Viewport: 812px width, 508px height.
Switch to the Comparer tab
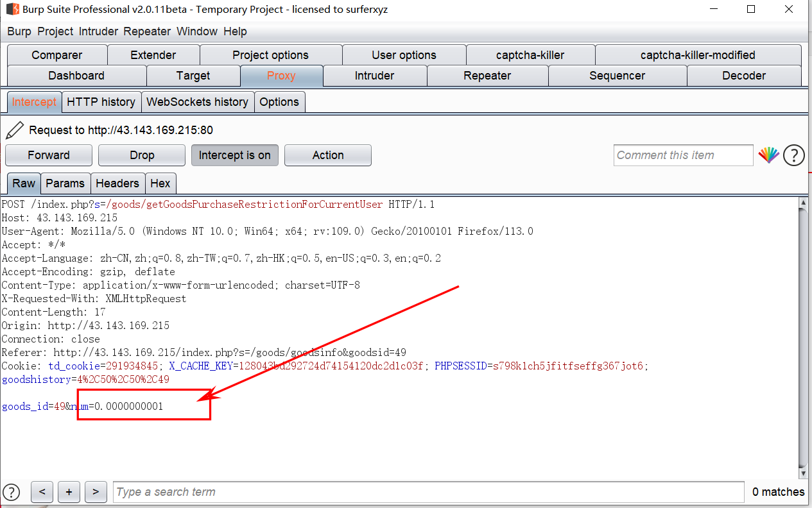[x=57, y=55]
